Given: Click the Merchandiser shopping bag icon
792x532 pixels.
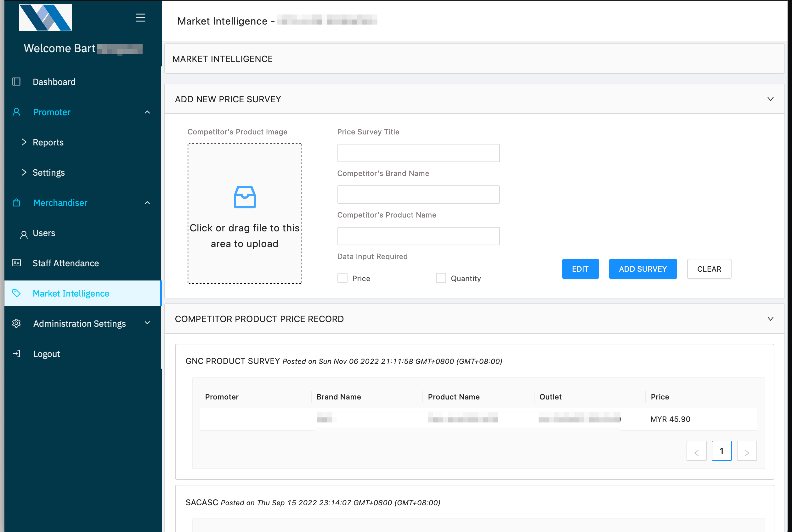Looking at the screenshot, I should point(16,202).
